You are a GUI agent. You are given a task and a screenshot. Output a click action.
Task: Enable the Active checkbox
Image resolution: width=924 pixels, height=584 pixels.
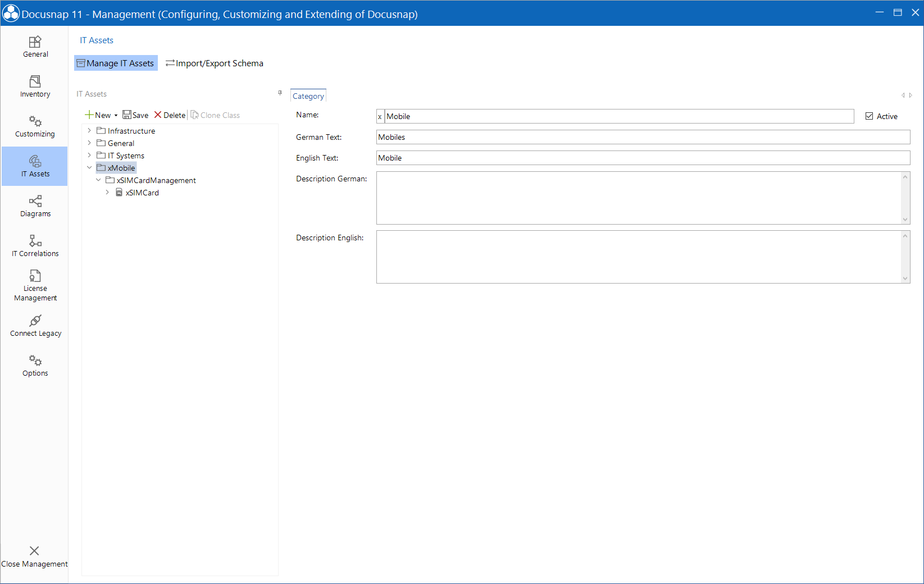[868, 116]
